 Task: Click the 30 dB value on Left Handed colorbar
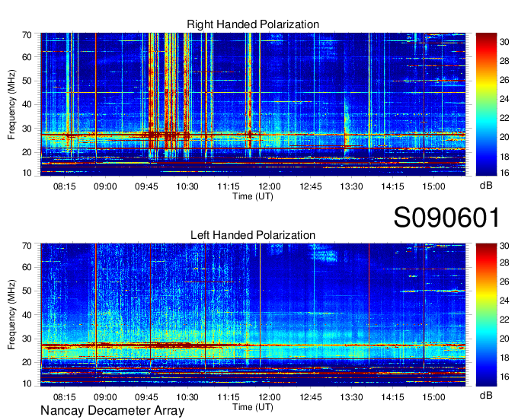point(504,246)
